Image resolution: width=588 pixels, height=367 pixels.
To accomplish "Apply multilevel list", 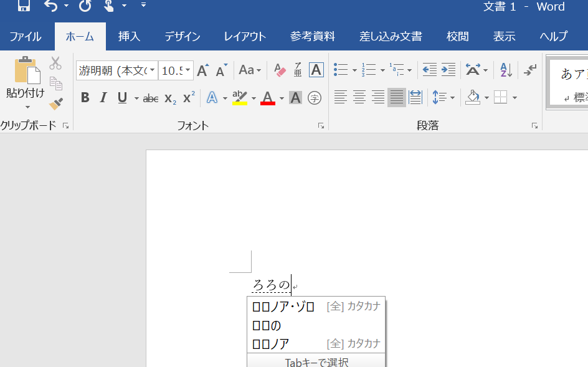I will (397, 69).
